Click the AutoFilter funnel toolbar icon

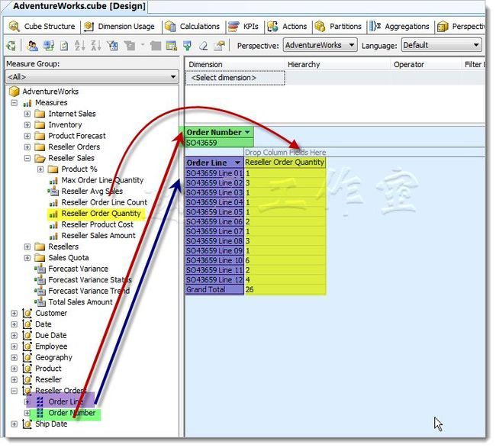coord(112,46)
